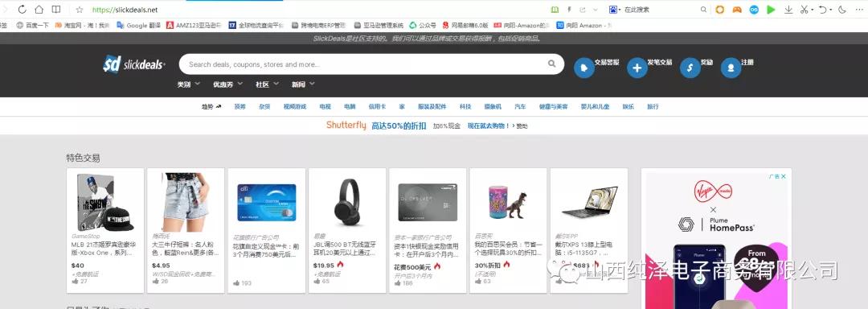Click the undo closed-tab arrow icon
This screenshot has height=309, width=868.
pos(823,10)
